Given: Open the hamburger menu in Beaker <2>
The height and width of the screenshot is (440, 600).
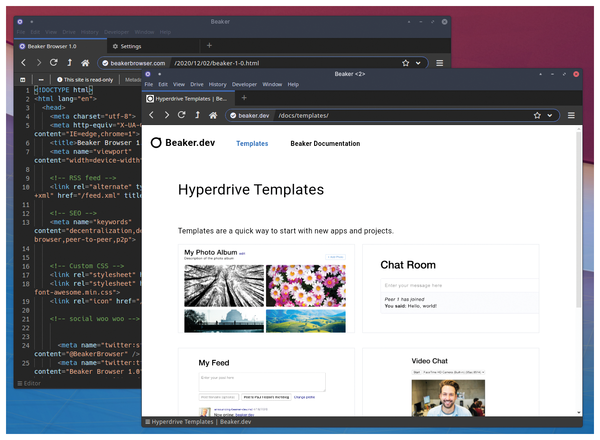Looking at the screenshot, I should coord(571,115).
